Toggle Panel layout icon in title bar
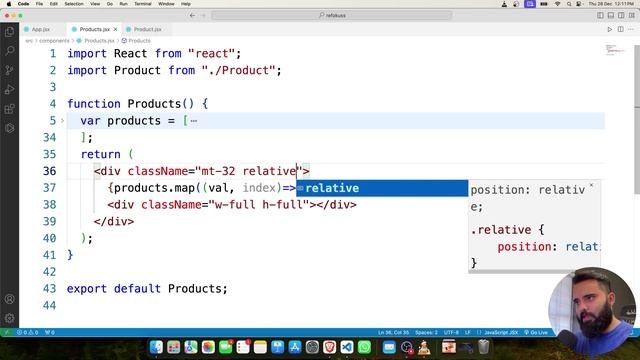The image size is (640, 360). (611, 16)
